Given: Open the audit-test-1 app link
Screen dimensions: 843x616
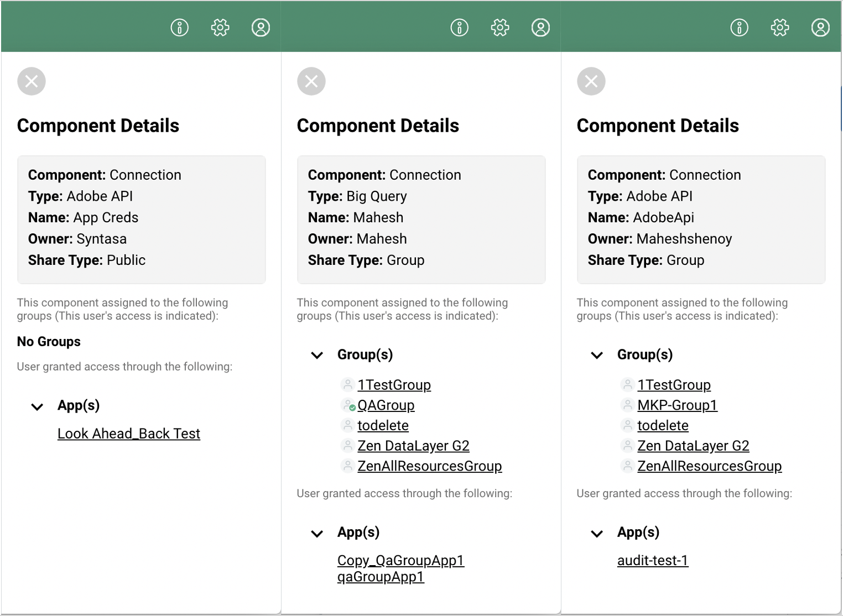Looking at the screenshot, I should [653, 560].
